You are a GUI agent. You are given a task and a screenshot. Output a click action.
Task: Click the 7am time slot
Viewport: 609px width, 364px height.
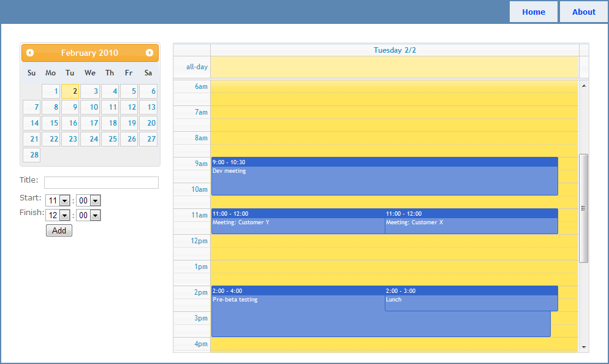click(x=394, y=112)
